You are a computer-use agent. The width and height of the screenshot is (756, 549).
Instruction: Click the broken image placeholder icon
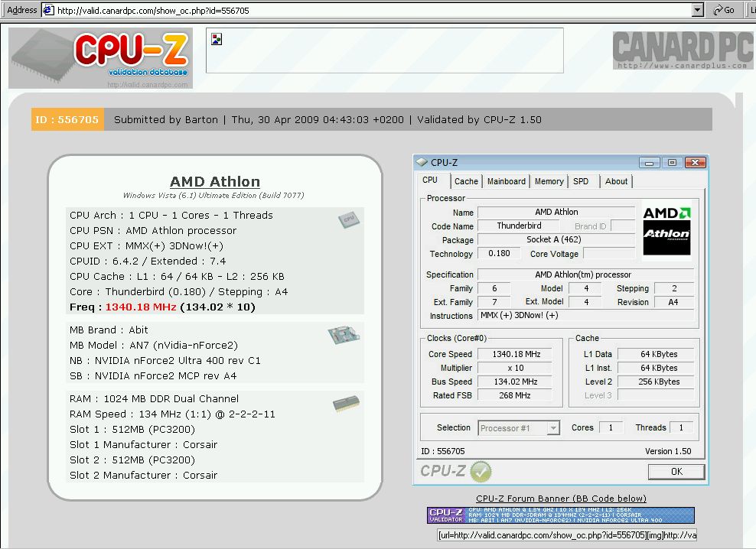[x=217, y=39]
